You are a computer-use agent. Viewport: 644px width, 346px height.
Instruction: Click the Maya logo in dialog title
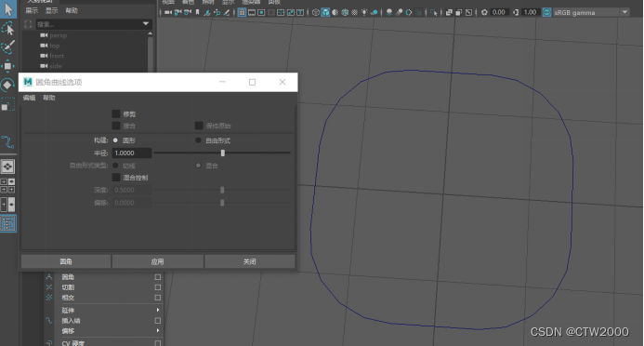click(28, 82)
